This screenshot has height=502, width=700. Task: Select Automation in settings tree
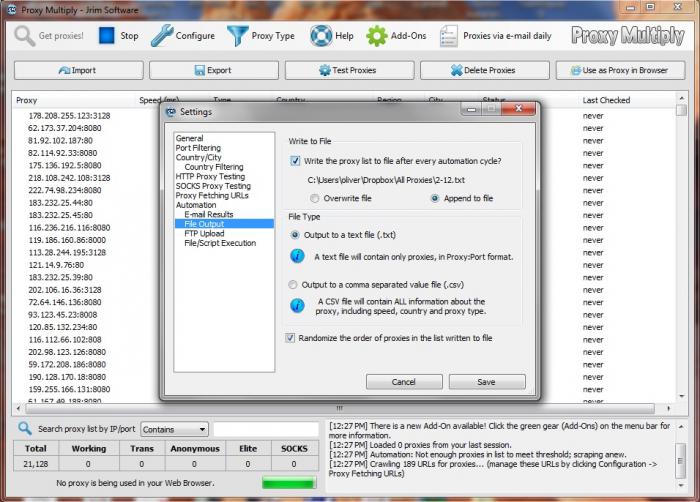196,205
